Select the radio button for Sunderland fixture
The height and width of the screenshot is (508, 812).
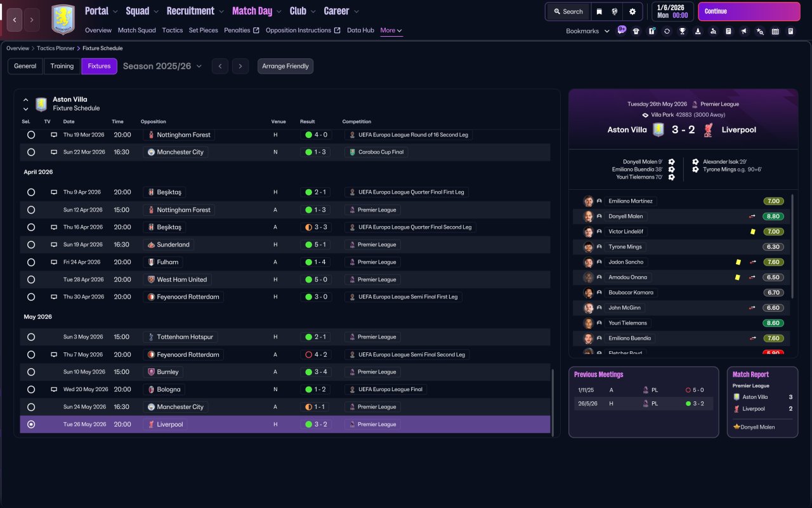[31, 244]
